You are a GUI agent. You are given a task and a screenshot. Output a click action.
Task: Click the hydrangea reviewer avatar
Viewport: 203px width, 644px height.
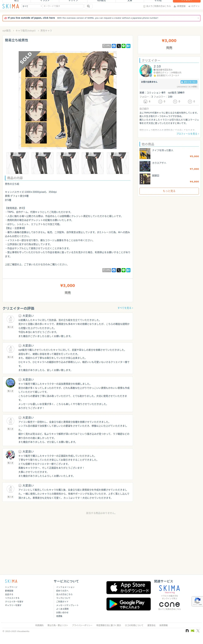point(10,383)
